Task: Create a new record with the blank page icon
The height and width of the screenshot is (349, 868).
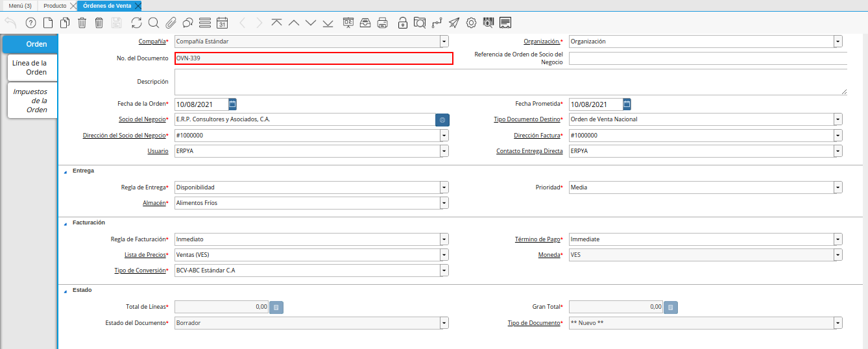Action: (x=48, y=23)
